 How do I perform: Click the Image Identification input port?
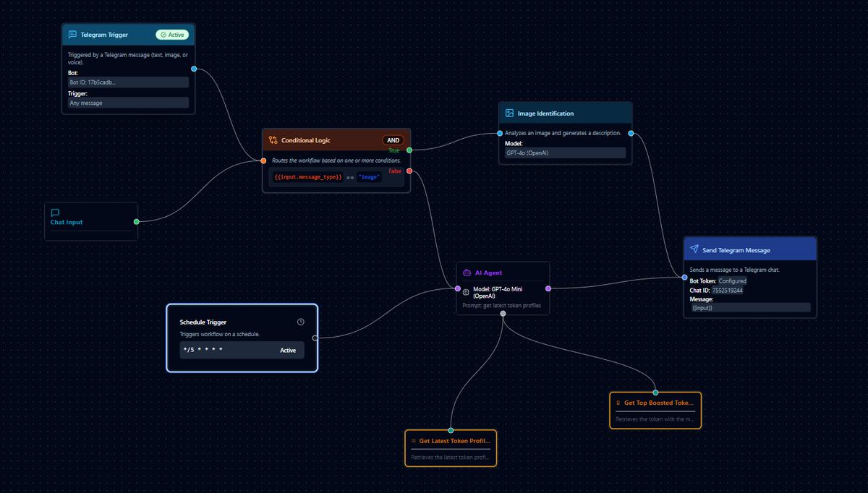(499, 134)
